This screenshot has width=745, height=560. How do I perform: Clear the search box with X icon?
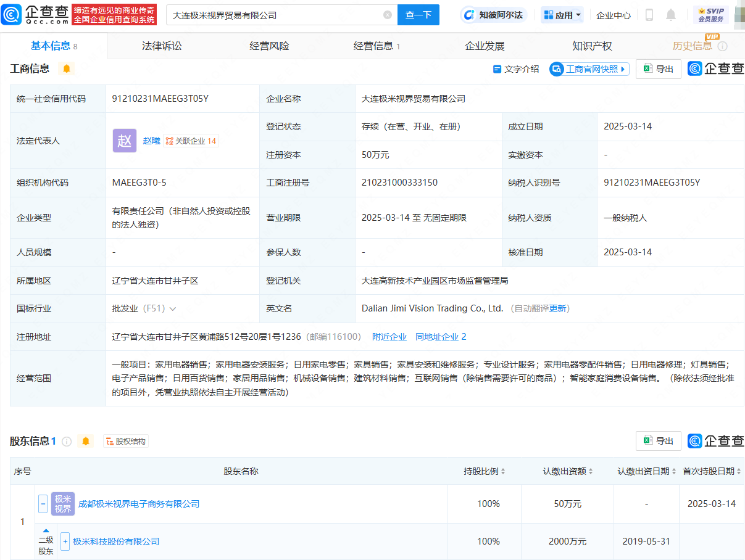(388, 15)
